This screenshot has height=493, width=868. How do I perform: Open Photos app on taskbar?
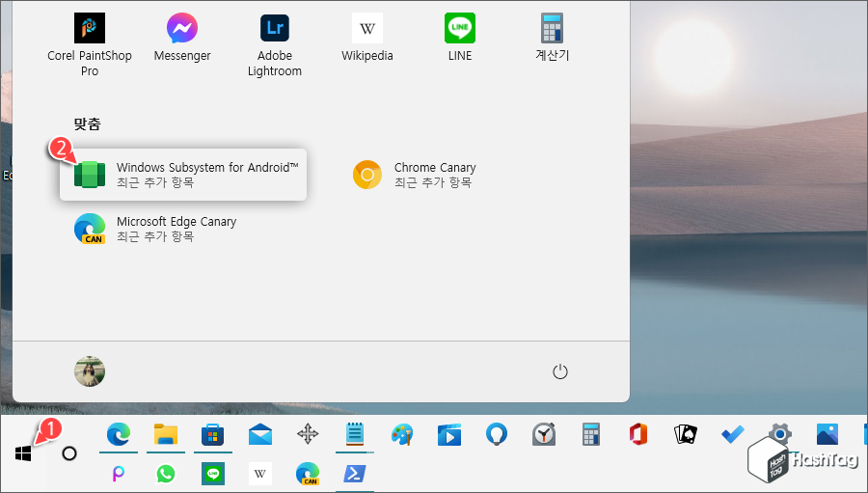click(x=827, y=434)
